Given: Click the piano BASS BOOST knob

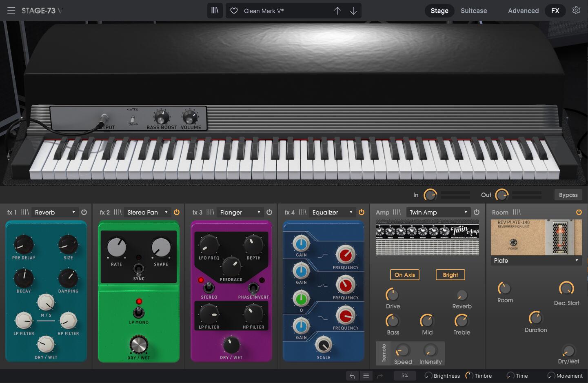Looking at the screenshot, I should pos(162,117).
